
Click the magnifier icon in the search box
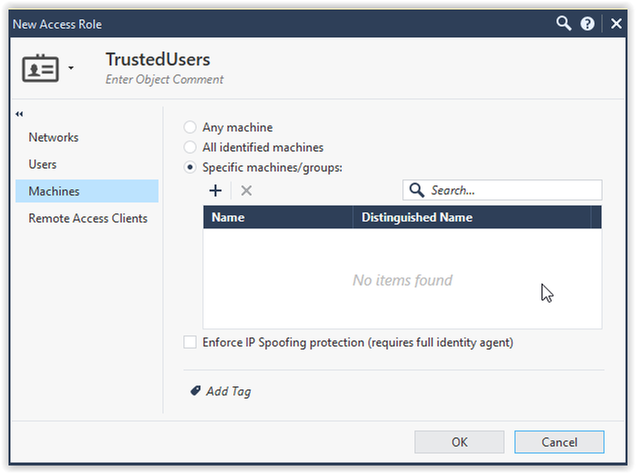point(417,190)
